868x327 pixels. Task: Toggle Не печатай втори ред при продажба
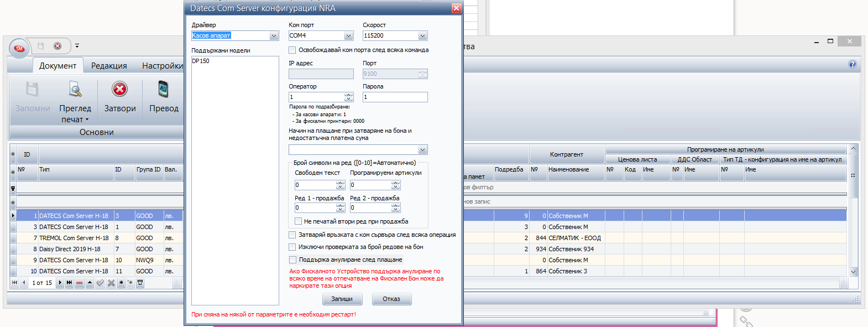tap(299, 221)
